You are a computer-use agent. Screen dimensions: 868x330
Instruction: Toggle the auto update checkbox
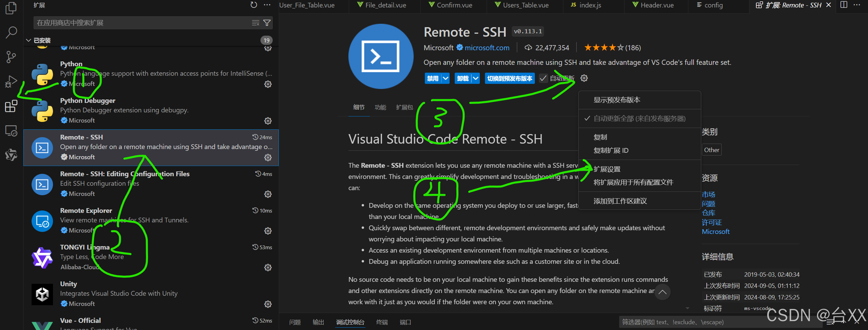pos(543,78)
